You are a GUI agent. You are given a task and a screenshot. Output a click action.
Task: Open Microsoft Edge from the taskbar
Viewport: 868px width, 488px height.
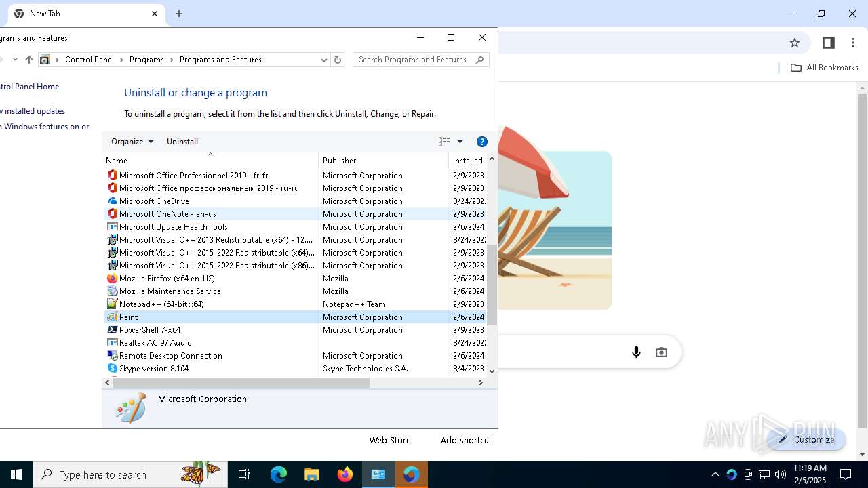point(279,474)
